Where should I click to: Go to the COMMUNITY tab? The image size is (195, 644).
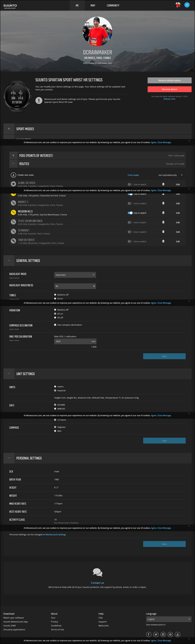113,5
